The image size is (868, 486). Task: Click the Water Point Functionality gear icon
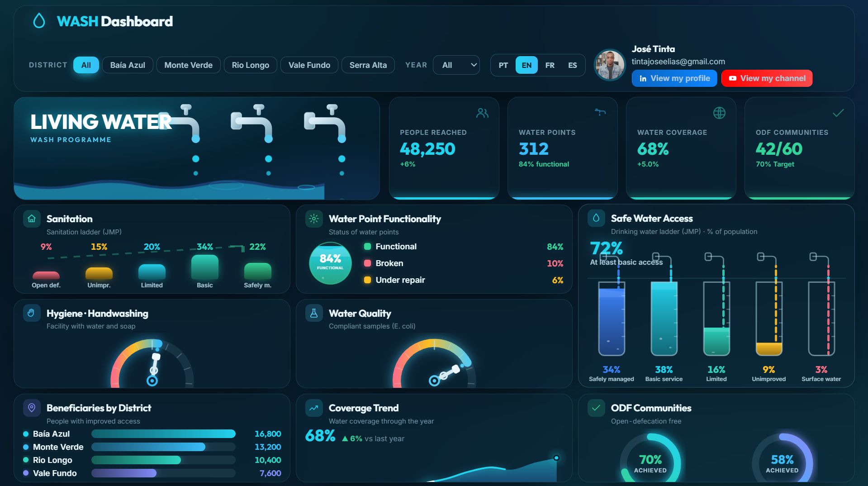pos(314,219)
